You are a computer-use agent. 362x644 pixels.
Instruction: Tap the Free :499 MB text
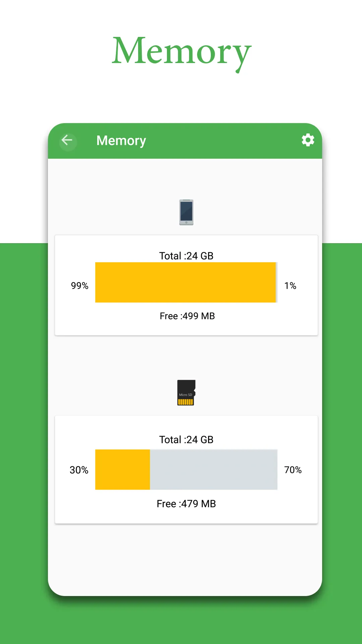187,316
